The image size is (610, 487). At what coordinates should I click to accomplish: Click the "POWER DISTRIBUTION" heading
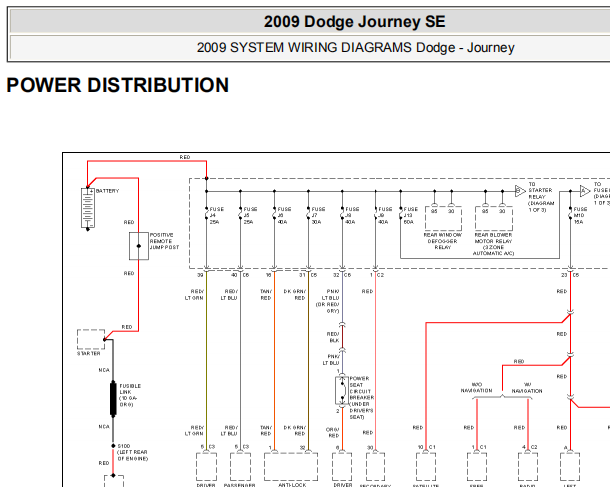117,85
